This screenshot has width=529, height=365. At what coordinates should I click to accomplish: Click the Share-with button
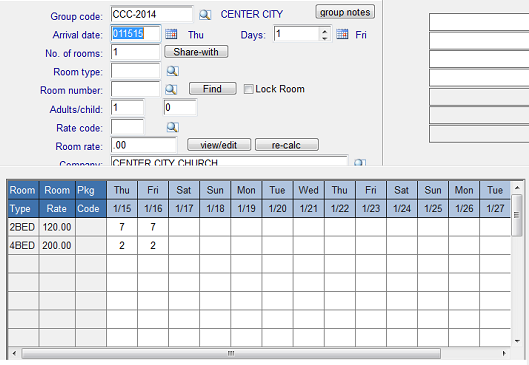pos(196,52)
